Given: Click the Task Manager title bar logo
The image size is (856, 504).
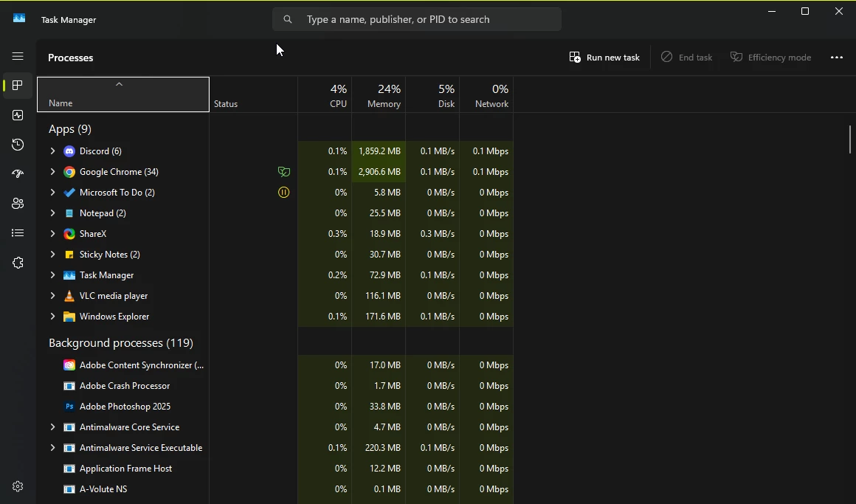Looking at the screenshot, I should 19,18.
